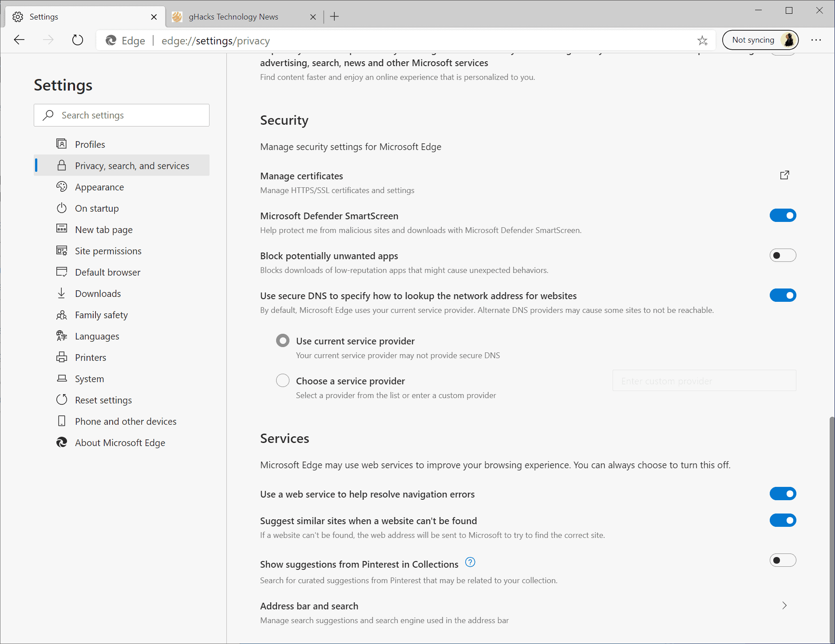Click the System laptop icon

click(x=62, y=378)
